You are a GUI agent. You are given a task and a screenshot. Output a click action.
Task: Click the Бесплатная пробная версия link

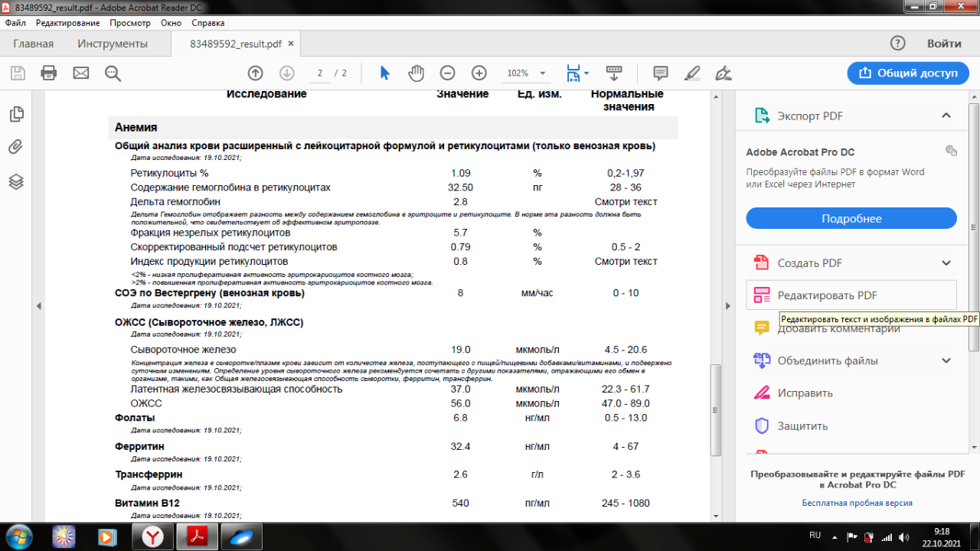(x=857, y=503)
